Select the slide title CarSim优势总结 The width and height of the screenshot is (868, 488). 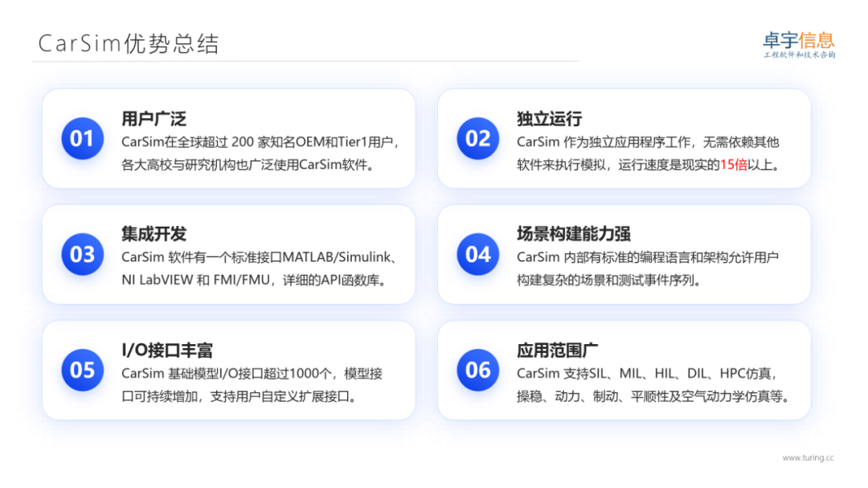pos(129,43)
